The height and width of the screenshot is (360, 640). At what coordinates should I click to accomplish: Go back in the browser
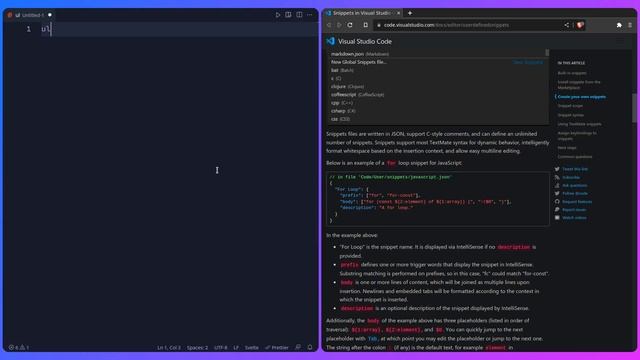pos(329,25)
